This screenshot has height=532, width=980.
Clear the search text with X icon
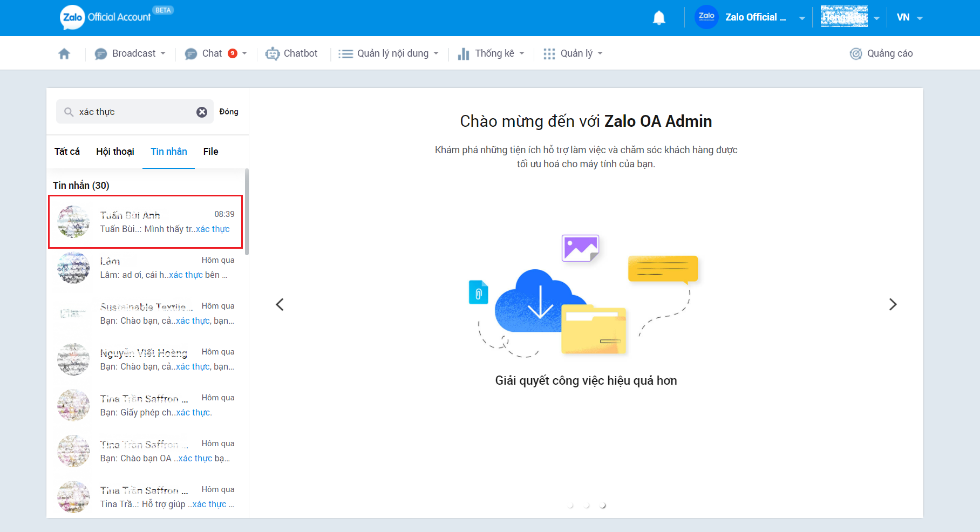click(x=202, y=112)
